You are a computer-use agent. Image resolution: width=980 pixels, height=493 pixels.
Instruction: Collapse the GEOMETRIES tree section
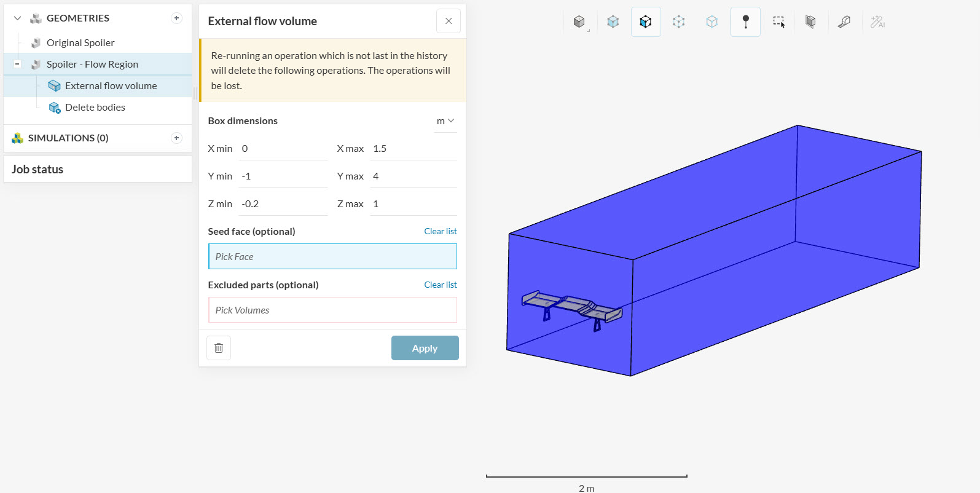17,18
